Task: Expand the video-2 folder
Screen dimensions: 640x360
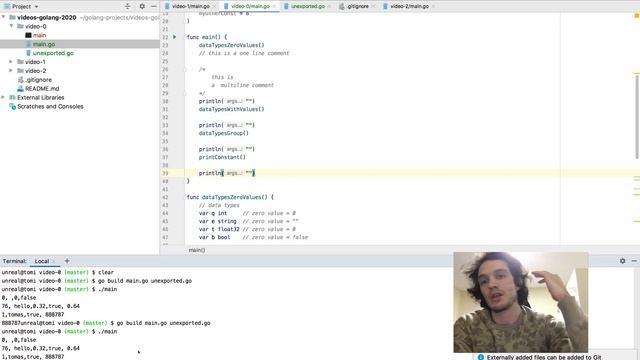Action: [11, 71]
